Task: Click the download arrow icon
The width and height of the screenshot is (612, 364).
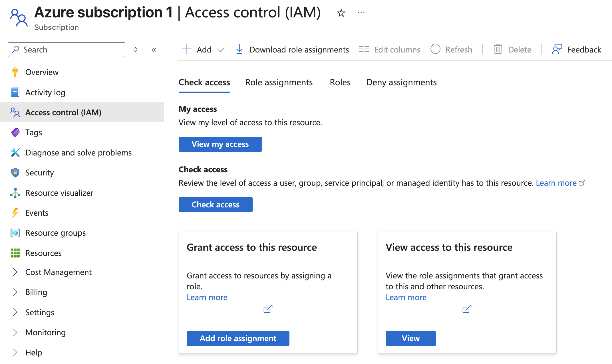Action: (x=239, y=49)
